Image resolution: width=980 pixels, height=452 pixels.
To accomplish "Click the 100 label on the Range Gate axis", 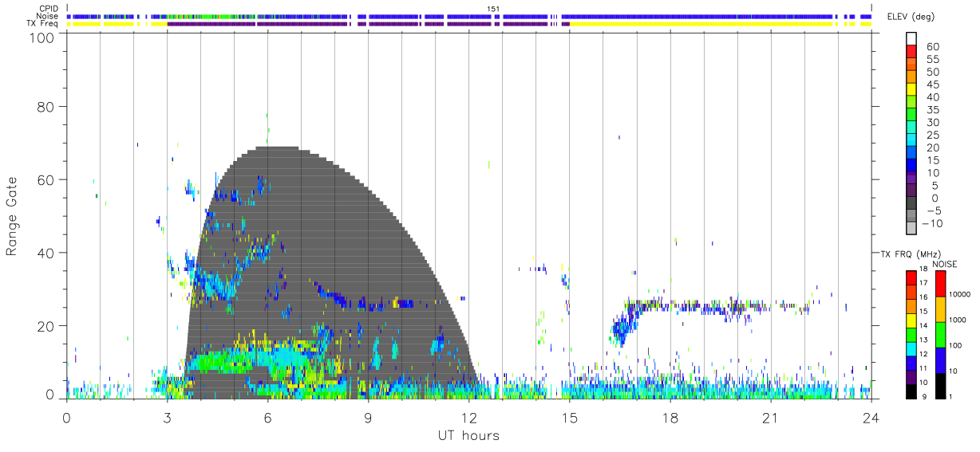I will (x=40, y=37).
